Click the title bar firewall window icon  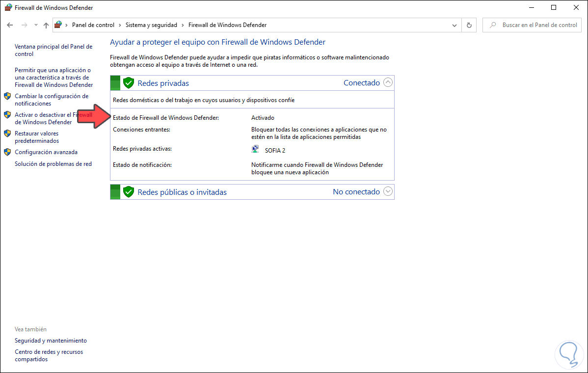[8, 7]
